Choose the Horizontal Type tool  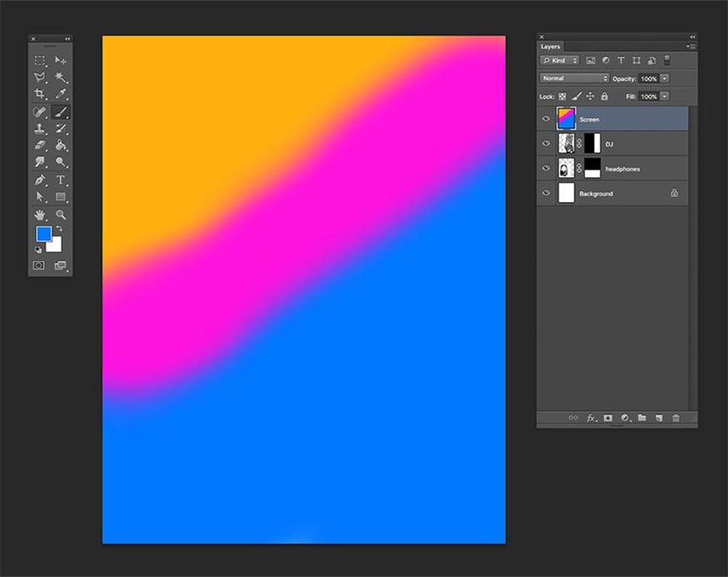click(x=61, y=180)
